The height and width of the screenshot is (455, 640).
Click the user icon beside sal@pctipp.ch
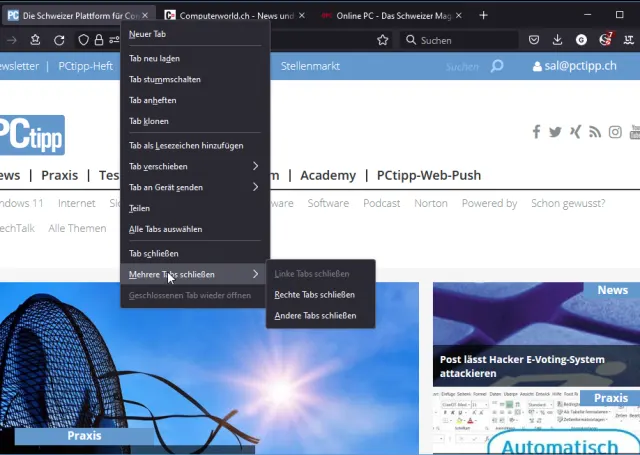(537, 66)
